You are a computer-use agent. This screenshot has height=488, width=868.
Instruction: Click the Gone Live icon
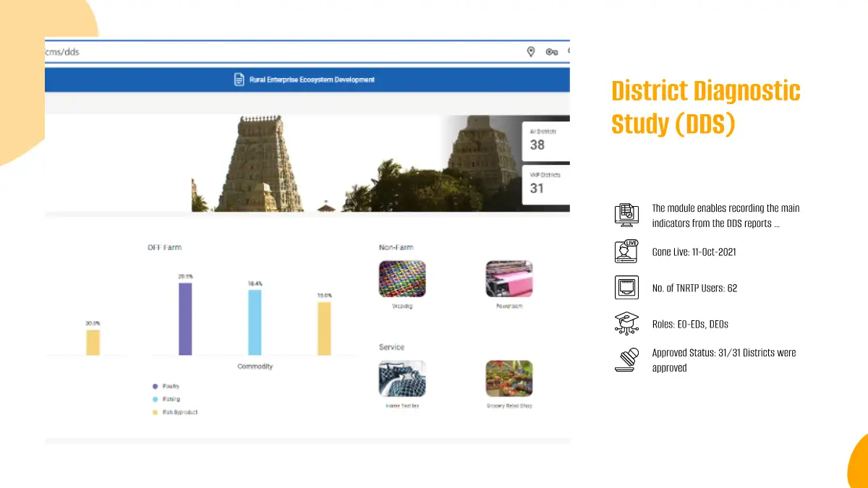tap(626, 252)
